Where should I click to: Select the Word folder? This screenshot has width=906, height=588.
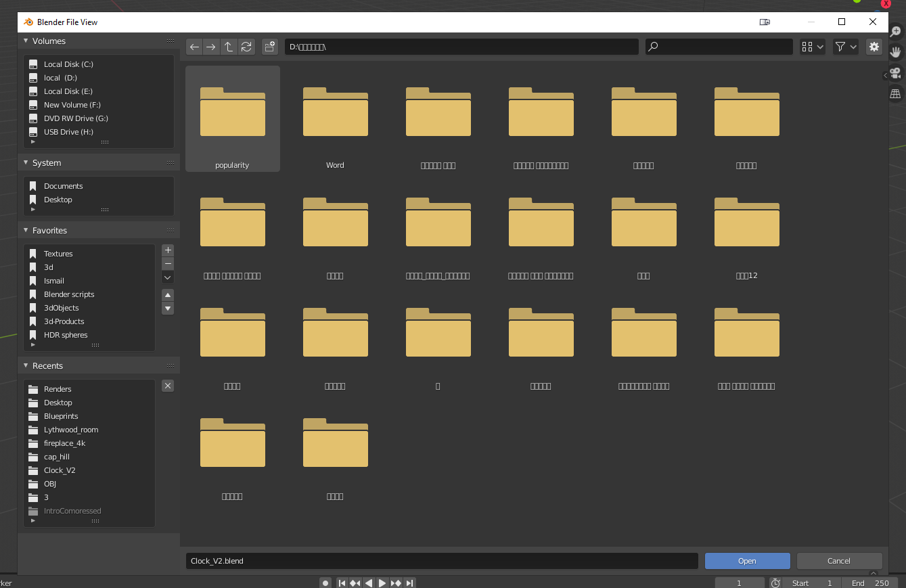[x=335, y=118]
